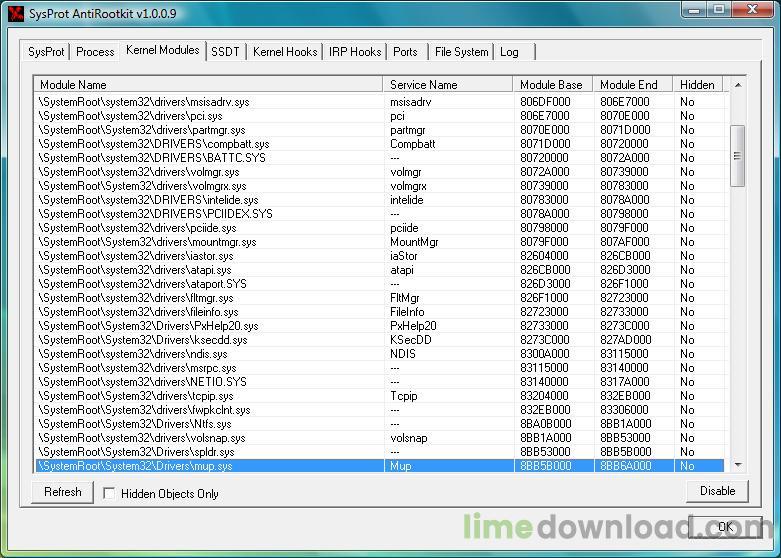781x558 pixels.
Task: Click the Disable button
Action: [x=717, y=491]
